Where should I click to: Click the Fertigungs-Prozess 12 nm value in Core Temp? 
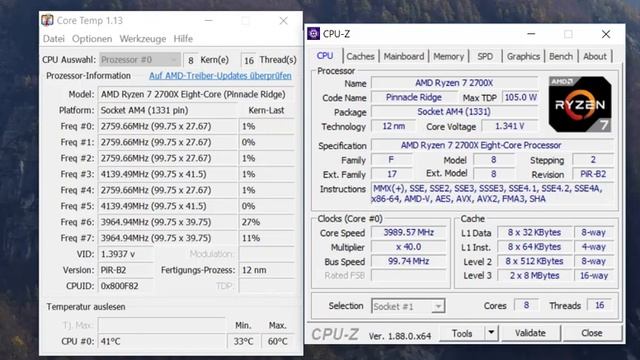266,270
